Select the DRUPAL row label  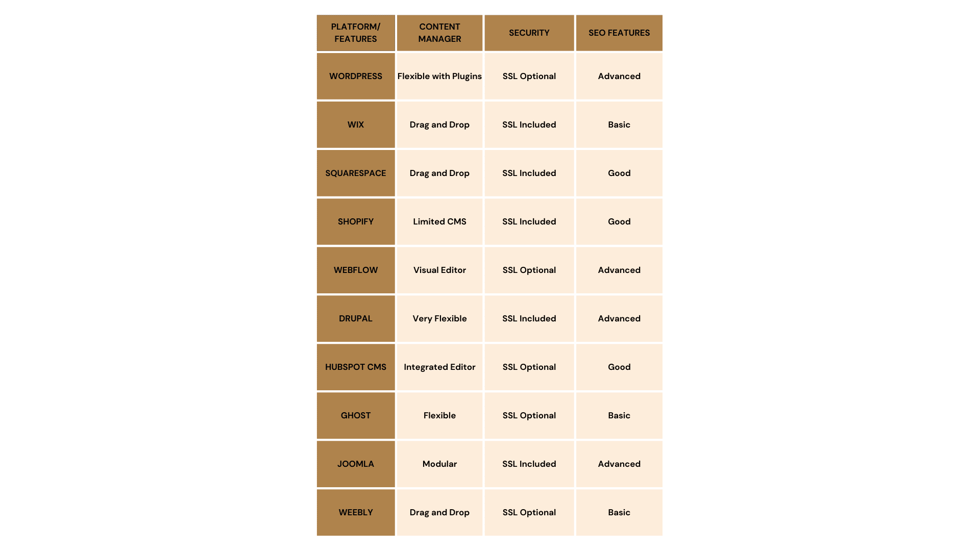pos(355,318)
